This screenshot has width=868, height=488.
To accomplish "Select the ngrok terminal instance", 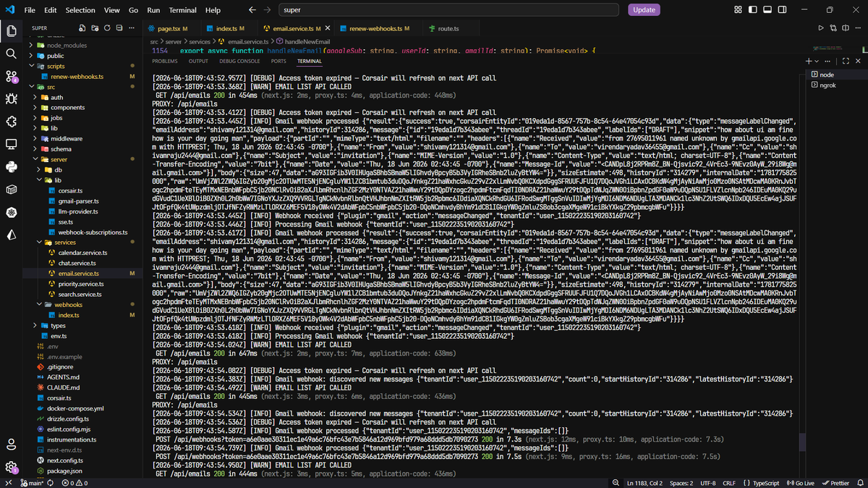I will point(837,85).
